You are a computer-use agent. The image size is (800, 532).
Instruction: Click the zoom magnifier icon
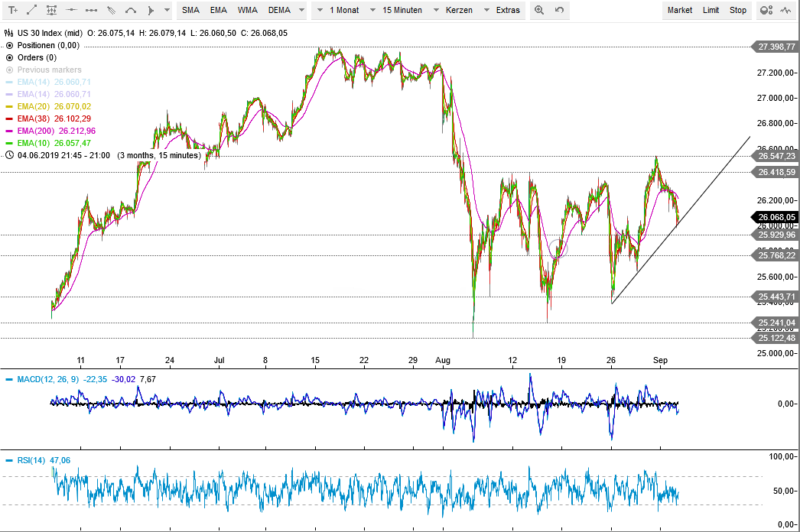point(539,10)
